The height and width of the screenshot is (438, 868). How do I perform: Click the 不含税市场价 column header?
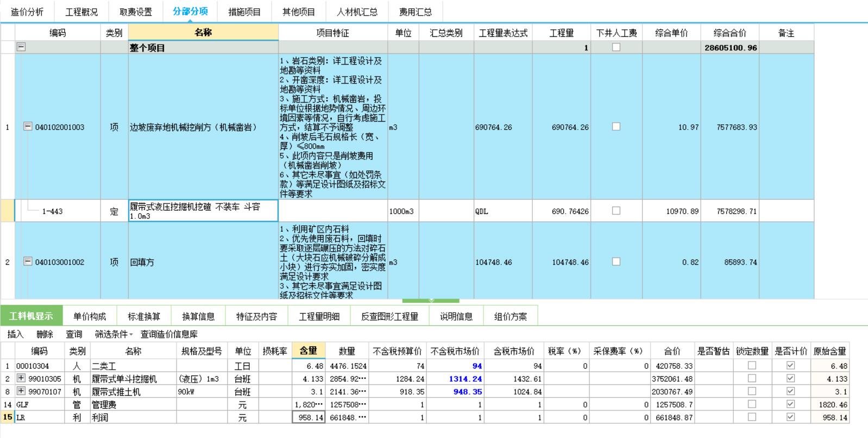(455, 351)
